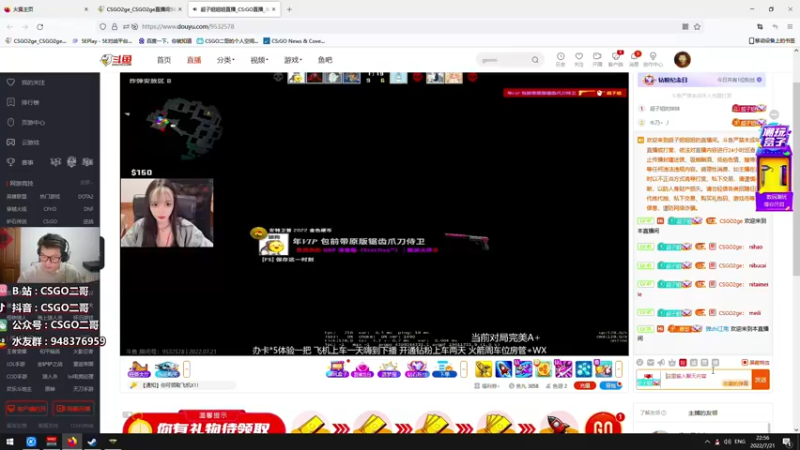This screenshot has height=450, width=800.
Task: Open Steam from the Windows taskbar
Action: point(92,442)
